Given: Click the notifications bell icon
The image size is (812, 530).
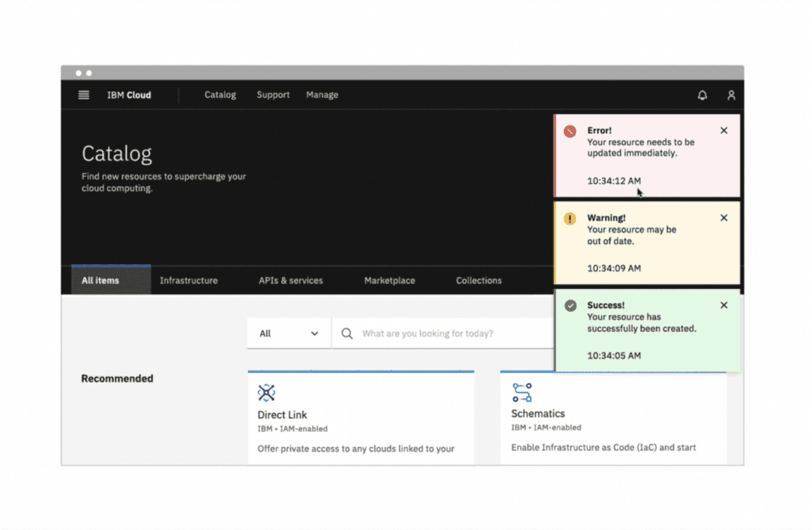Looking at the screenshot, I should point(702,95).
